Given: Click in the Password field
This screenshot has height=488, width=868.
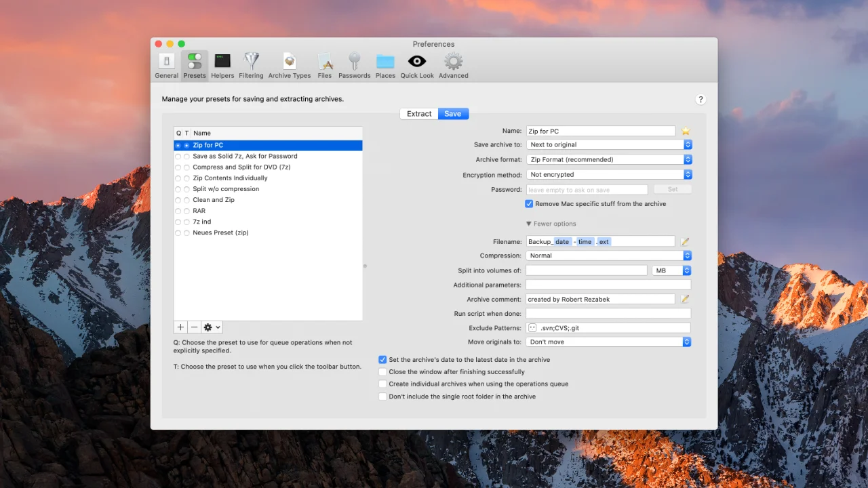Looking at the screenshot, I should [587, 190].
